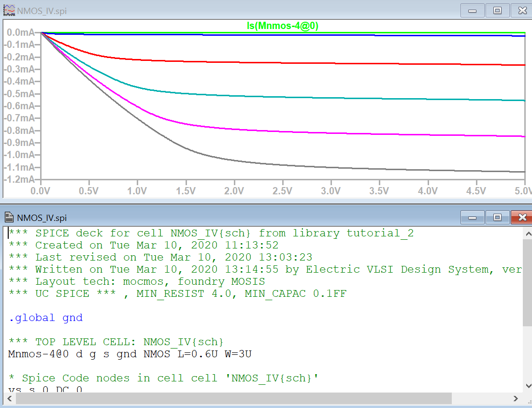
Task: Minimize the NMOS_IV.spi netlist window
Action: coord(472,218)
